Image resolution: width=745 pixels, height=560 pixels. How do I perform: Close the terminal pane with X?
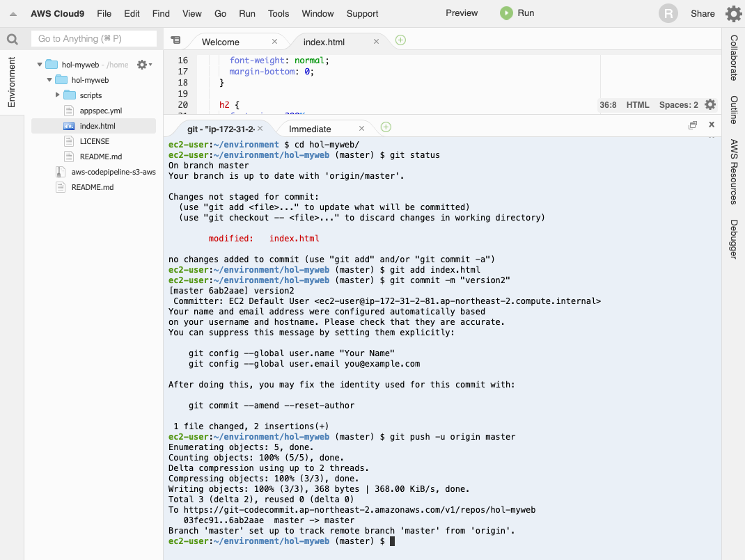712,125
